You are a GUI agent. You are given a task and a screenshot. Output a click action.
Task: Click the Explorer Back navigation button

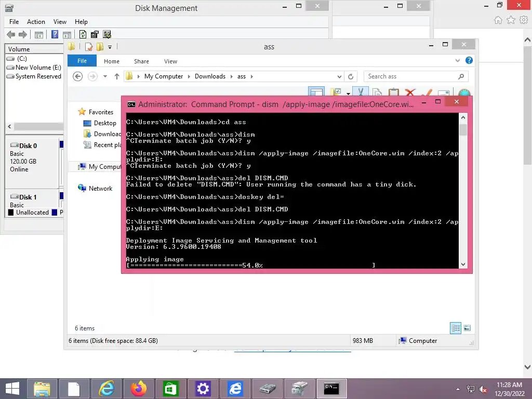click(78, 76)
